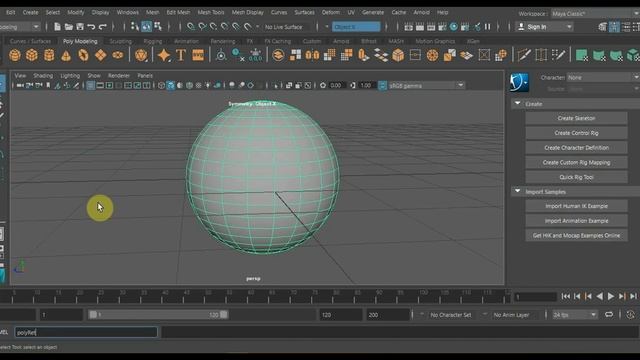Screen dimensions: 640x360
Task: Create a polygon cone from the shelf
Action: [x=66, y=55]
